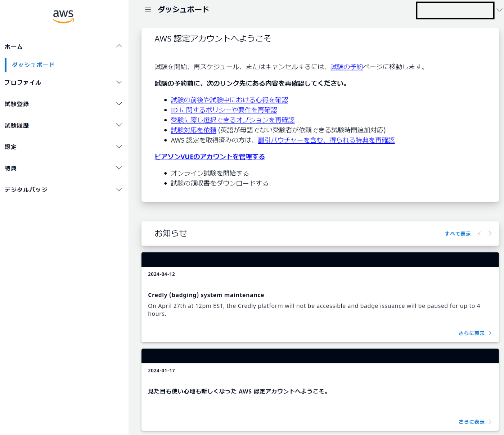
Task: Click すべて表示 in お知らせ header
Action: pos(458,234)
